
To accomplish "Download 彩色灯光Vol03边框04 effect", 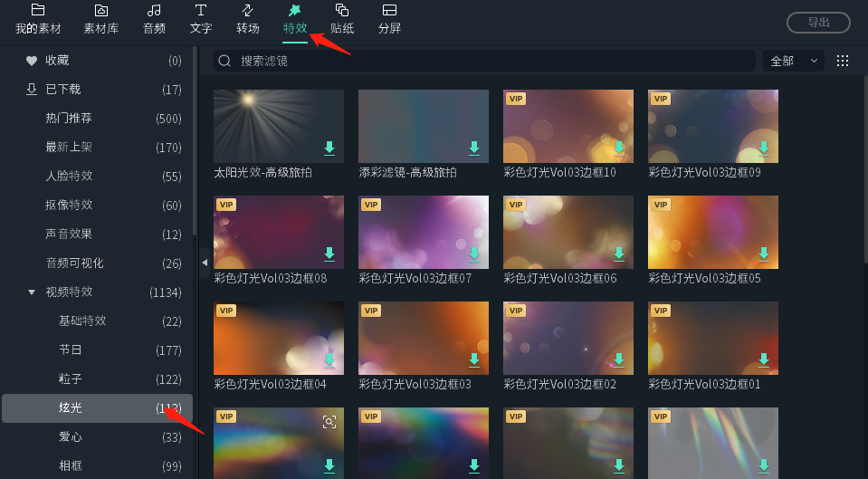I will tap(329, 360).
